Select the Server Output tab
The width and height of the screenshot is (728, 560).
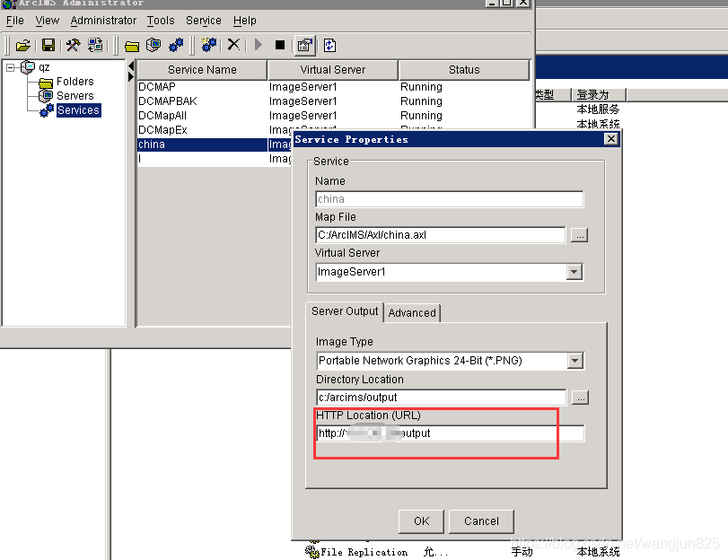[345, 311]
